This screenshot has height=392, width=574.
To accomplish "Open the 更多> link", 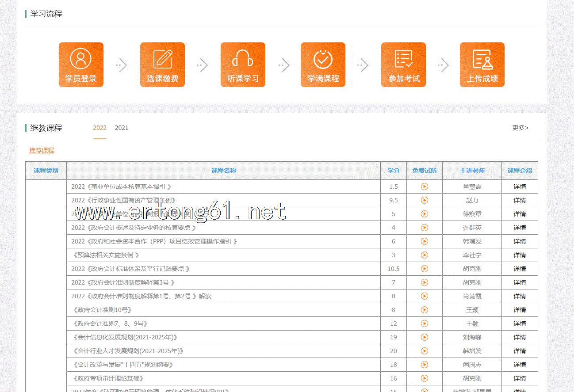I will (x=520, y=128).
